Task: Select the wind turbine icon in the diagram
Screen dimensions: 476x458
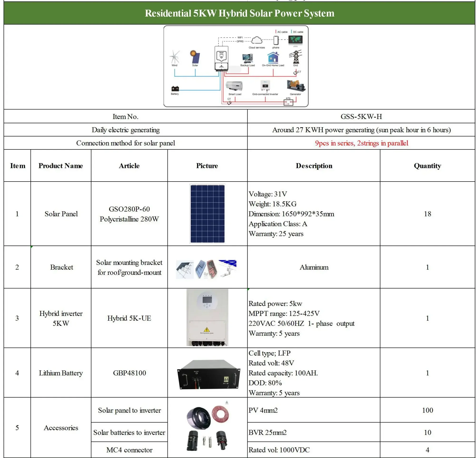Action: click(x=175, y=57)
